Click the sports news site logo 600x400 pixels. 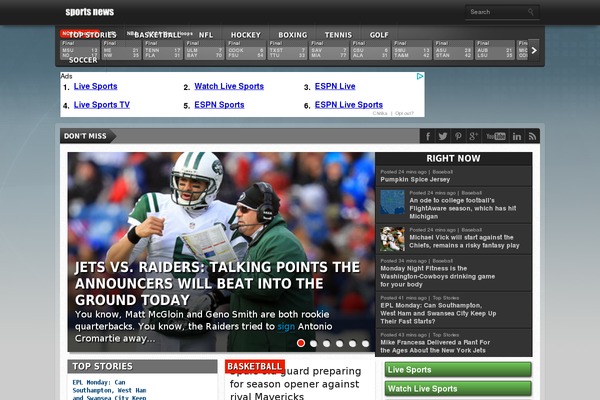90,12
